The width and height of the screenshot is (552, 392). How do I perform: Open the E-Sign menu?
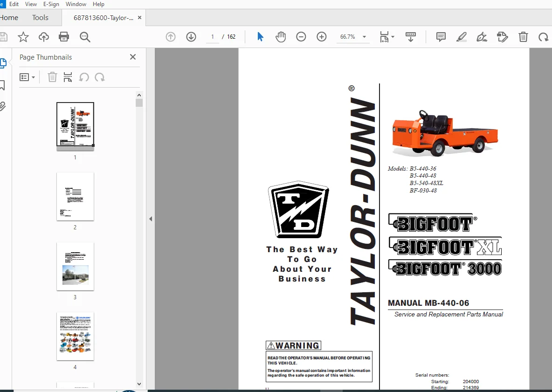[51, 4]
